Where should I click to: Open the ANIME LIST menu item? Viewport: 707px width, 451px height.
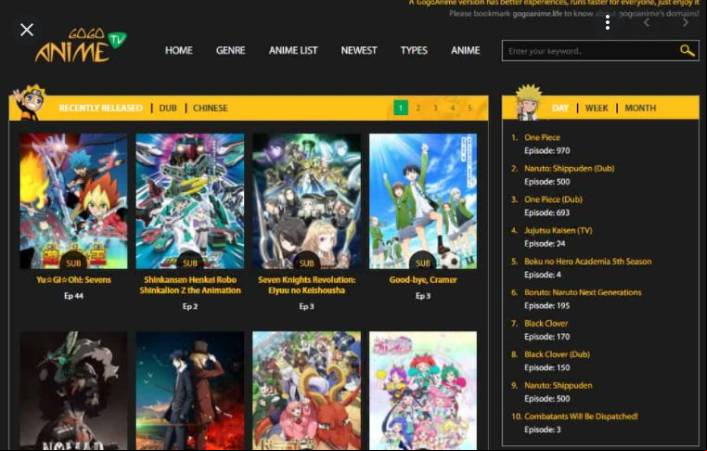pyautogui.click(x=293, y=51)
